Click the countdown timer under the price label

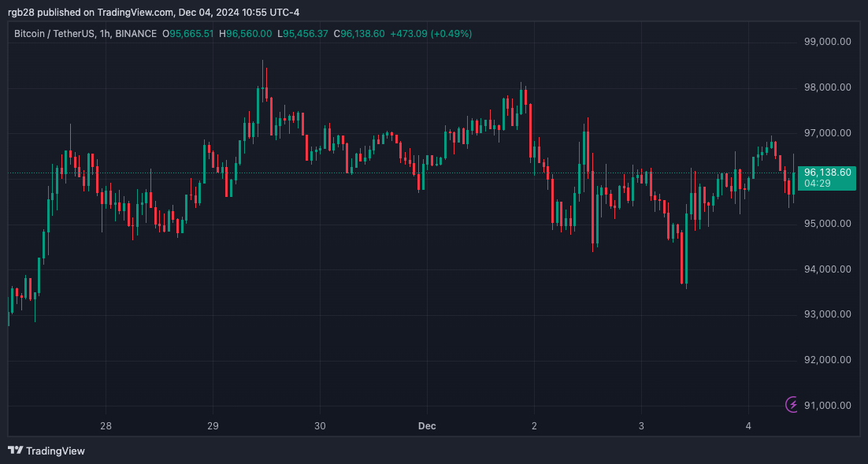coord(818,182)
